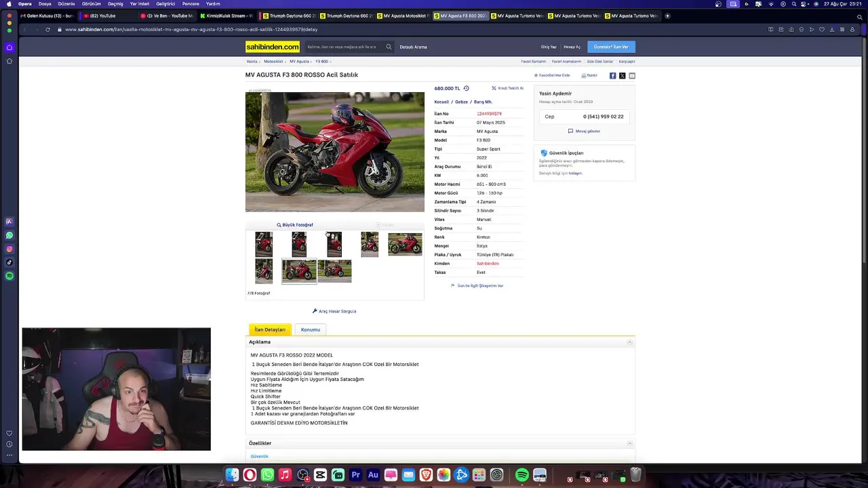Click Büyük Fotoğraf link

[295, 225]
